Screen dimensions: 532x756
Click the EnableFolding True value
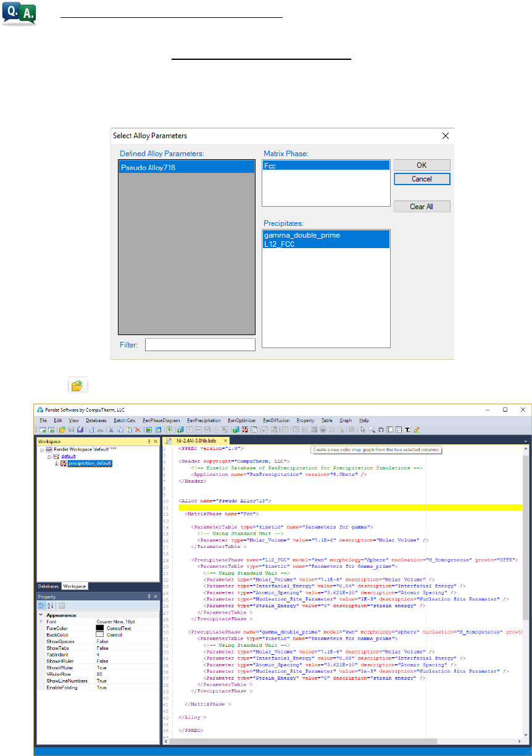[x=101, y=687]
